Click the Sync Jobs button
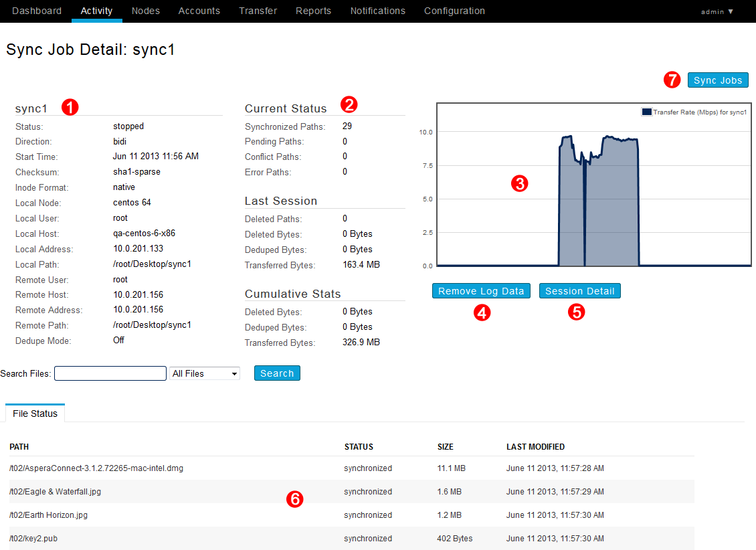 click(x=718, y=80)
